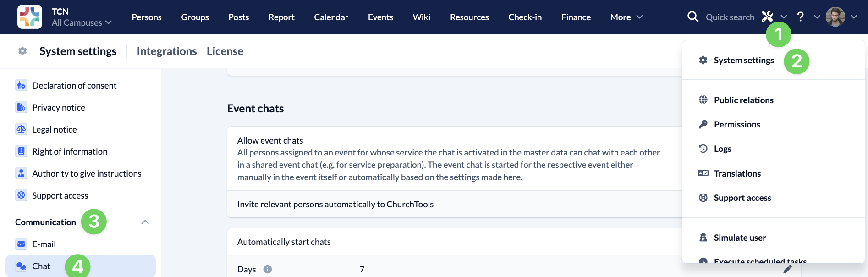Screen dimensions: 868x277
Task: Click the pencil edit icon for Days
Action: click(787, 269)
